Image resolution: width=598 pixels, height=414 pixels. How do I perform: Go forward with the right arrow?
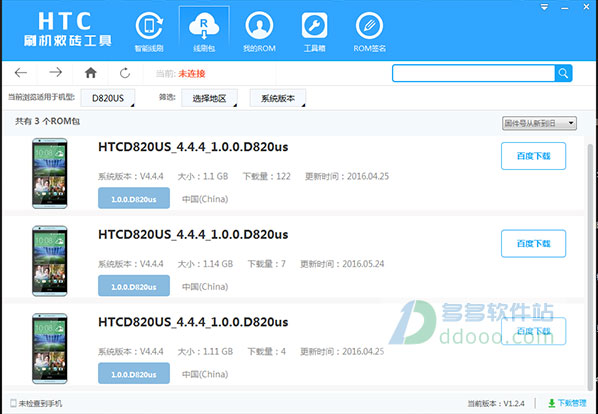coord(56,72)
